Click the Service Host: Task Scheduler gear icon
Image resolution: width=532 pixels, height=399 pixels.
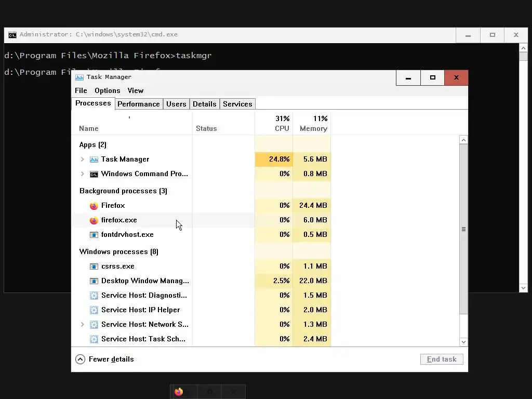pyautogui.click(x=94, y=339)
